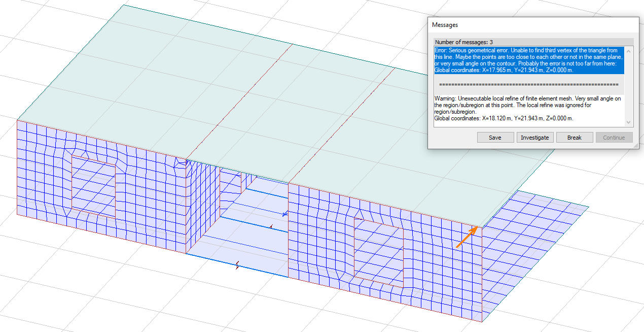Click the Messages dialog title bar
The width and height of the screenshot is (644, 332).
pos(532,24)
